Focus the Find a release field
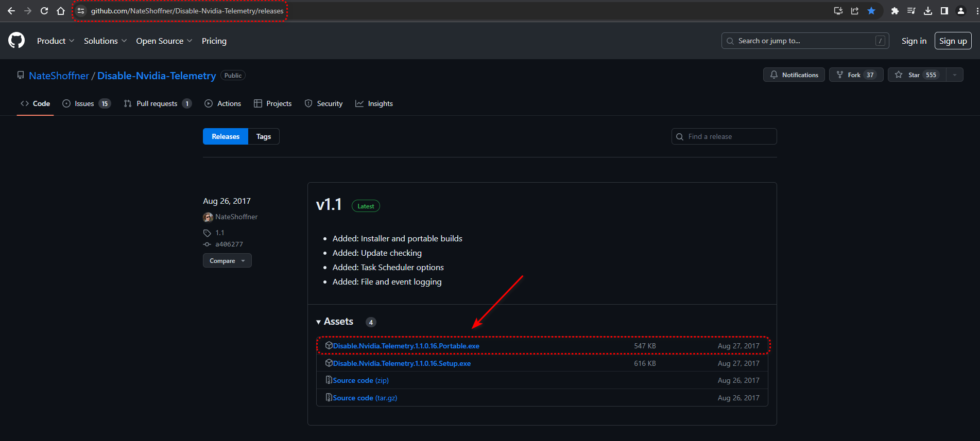 point(724,136)
